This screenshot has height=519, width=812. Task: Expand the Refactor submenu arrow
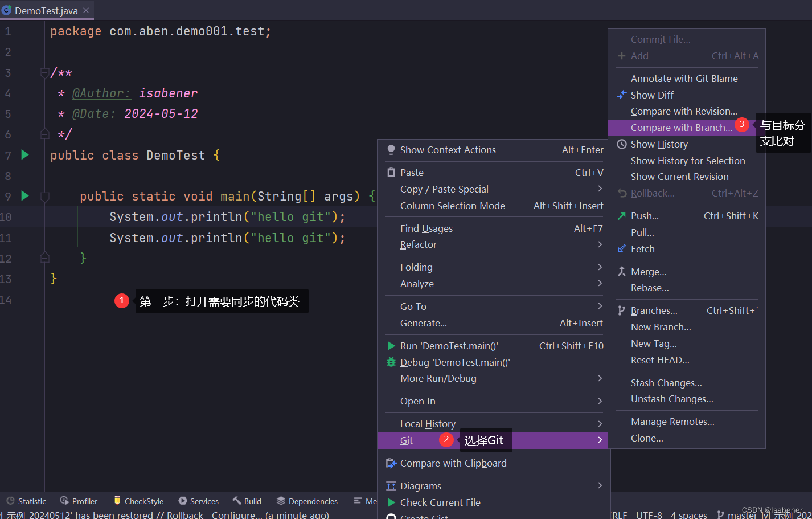point(600,244)
